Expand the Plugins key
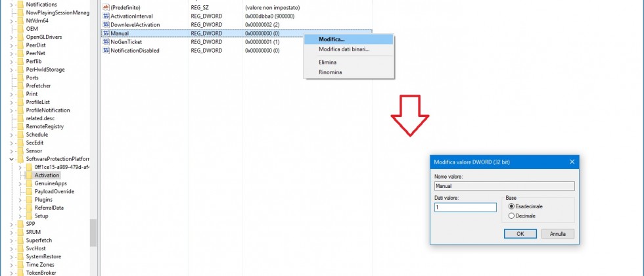Viewport: 644px width, 276px height. click(20, 200)
